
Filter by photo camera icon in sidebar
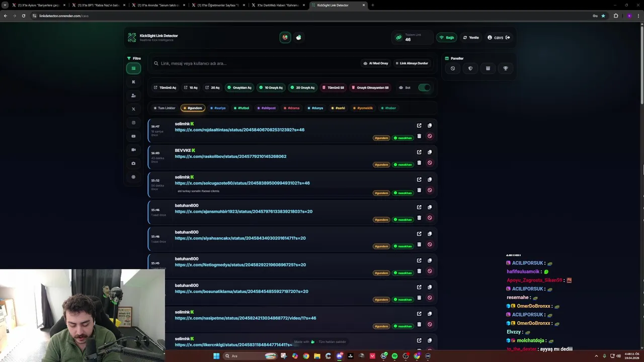133,163
